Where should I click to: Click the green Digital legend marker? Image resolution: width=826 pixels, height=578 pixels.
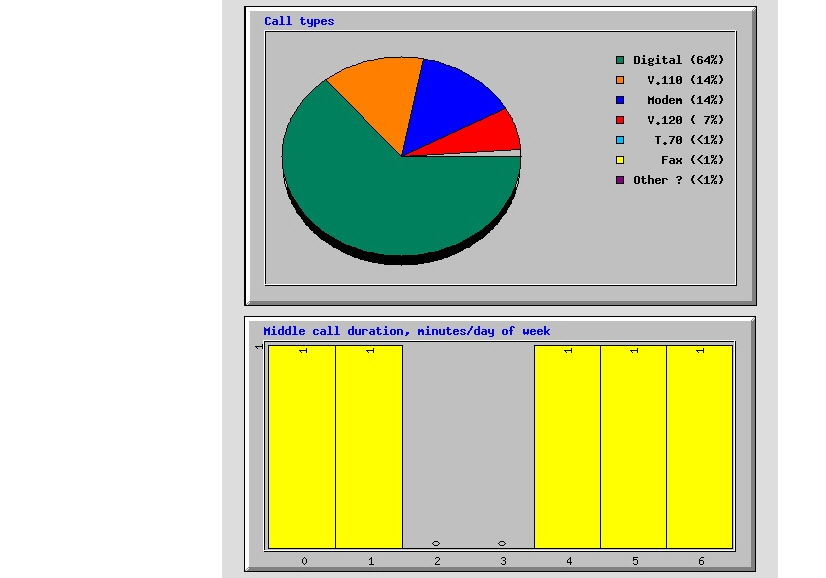(622, 60)
